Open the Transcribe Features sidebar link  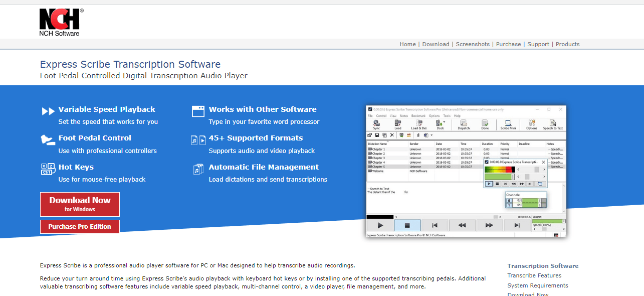[x=534, y=275]
